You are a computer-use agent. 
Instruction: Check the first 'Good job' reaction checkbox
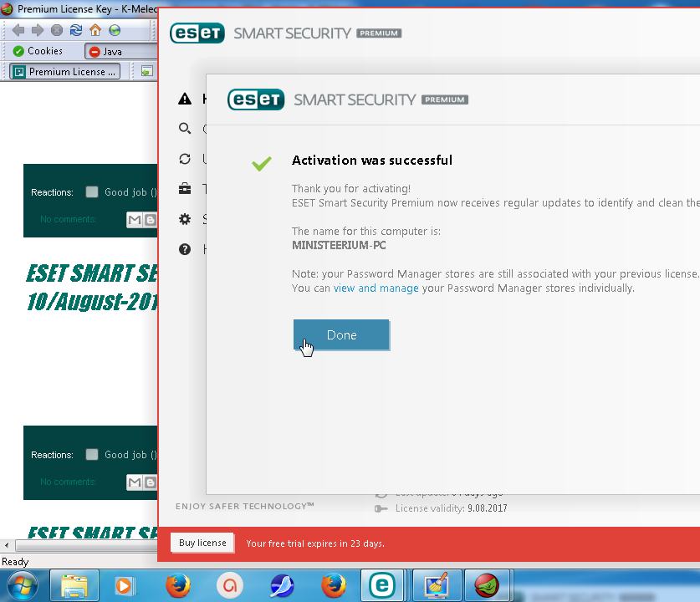pos(92,192)
